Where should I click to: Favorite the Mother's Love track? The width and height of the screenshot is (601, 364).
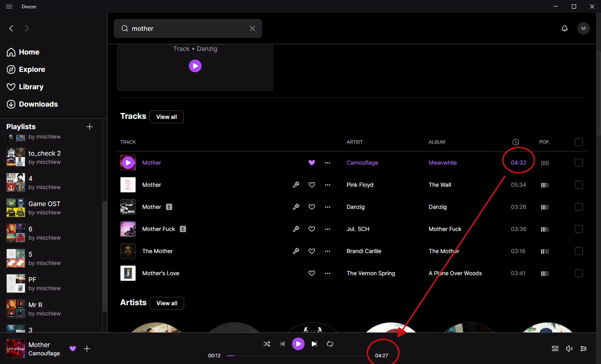312,273
